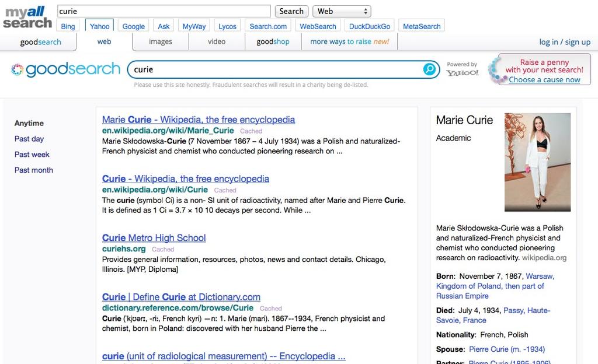The image size is (598, 364).
Task: Click dictionary.reference.com/browse/Curie URL text
Action: [x=178, y=307]
